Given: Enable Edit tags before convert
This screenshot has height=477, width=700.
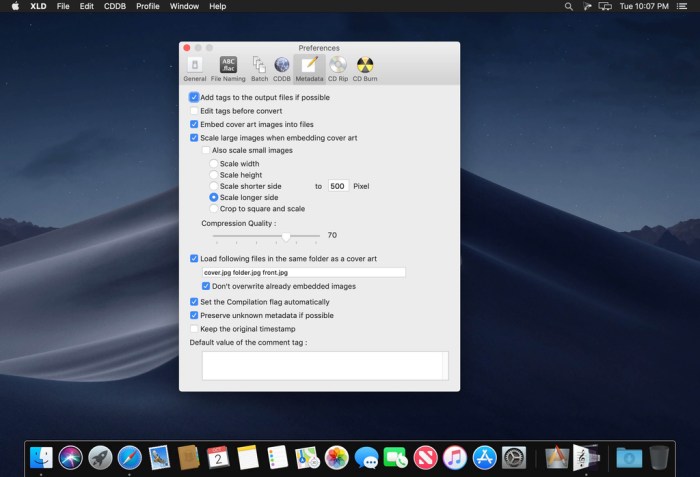Looking at the screenshot, I should [x=194, y=111].
